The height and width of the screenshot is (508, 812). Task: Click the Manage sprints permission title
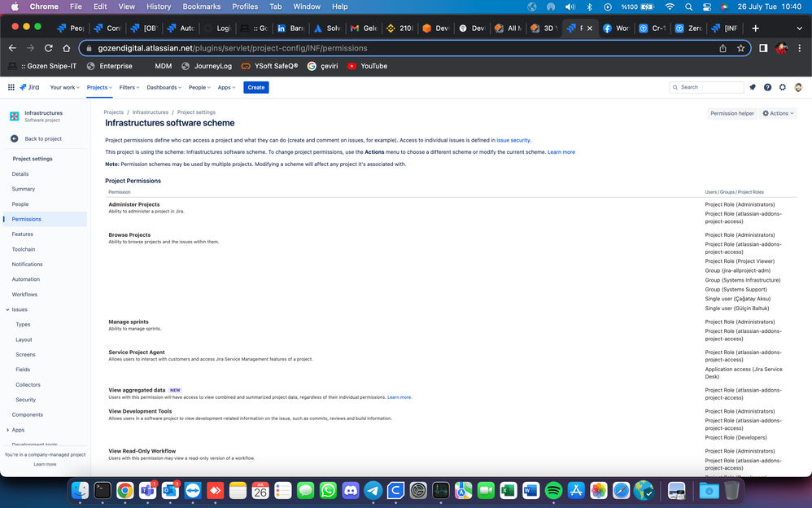[x=129, y=322]
